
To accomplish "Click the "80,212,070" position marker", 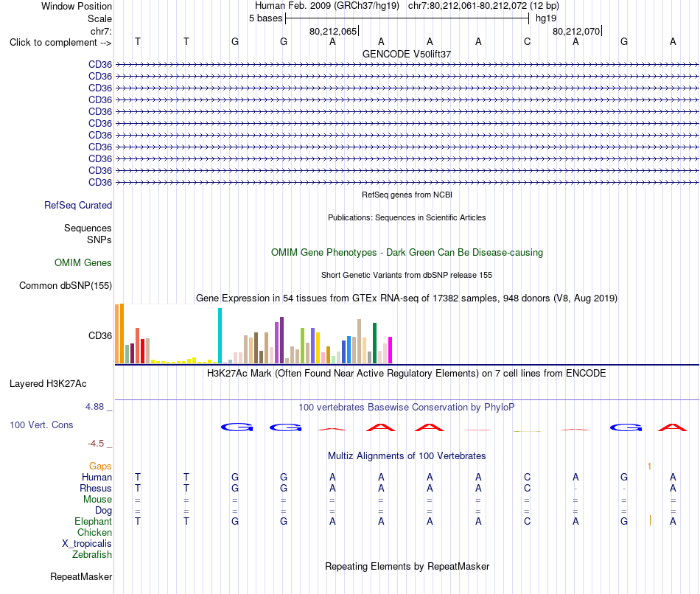I will [x=576, y=31].
